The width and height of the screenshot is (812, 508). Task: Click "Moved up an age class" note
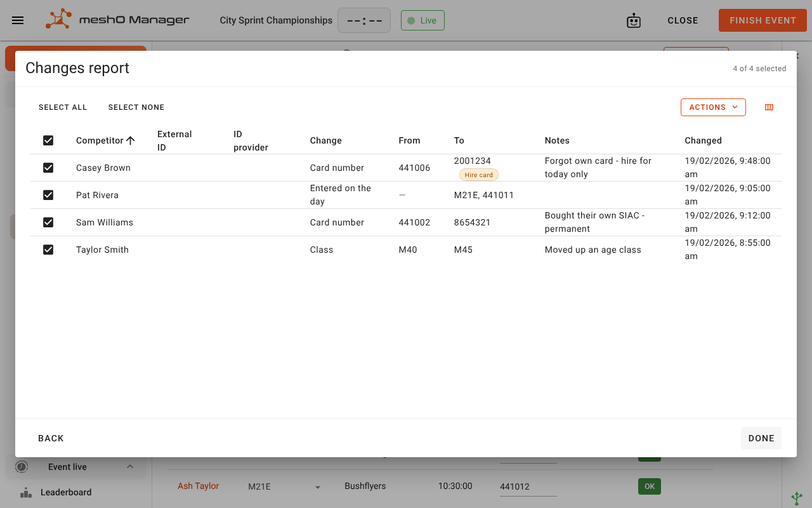click(x=593, y=250)
